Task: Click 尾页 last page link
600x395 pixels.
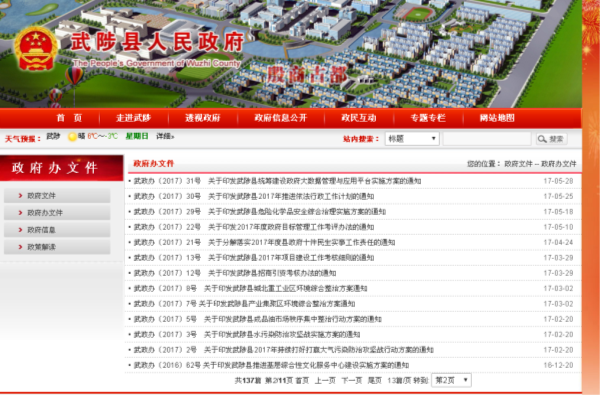Action: tap(375, 380)
